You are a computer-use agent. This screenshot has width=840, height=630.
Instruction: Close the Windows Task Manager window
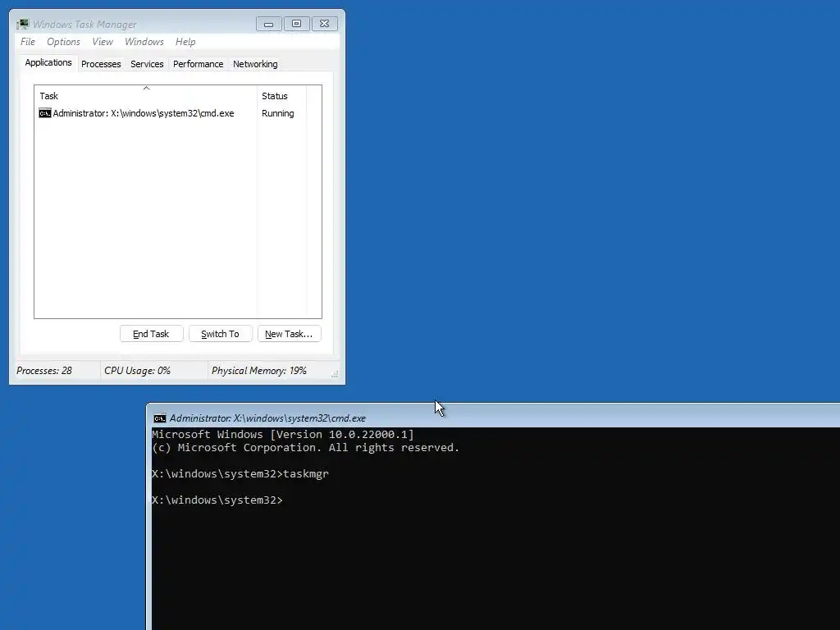click(x=325, y=24)
